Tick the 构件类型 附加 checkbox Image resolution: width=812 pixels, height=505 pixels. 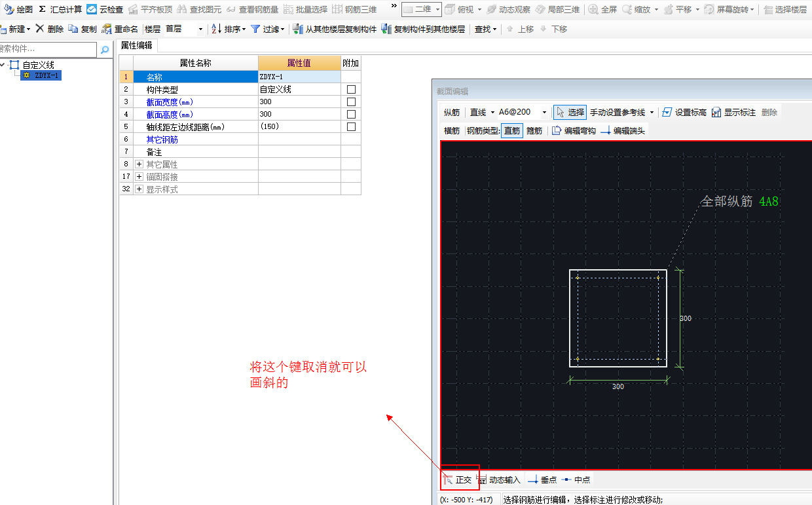(x=351, y=89)
